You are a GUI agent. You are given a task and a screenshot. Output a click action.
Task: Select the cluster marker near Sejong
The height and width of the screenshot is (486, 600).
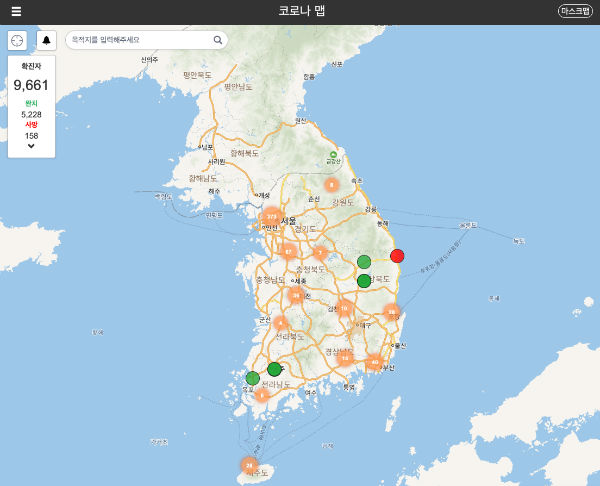(296, 294)
